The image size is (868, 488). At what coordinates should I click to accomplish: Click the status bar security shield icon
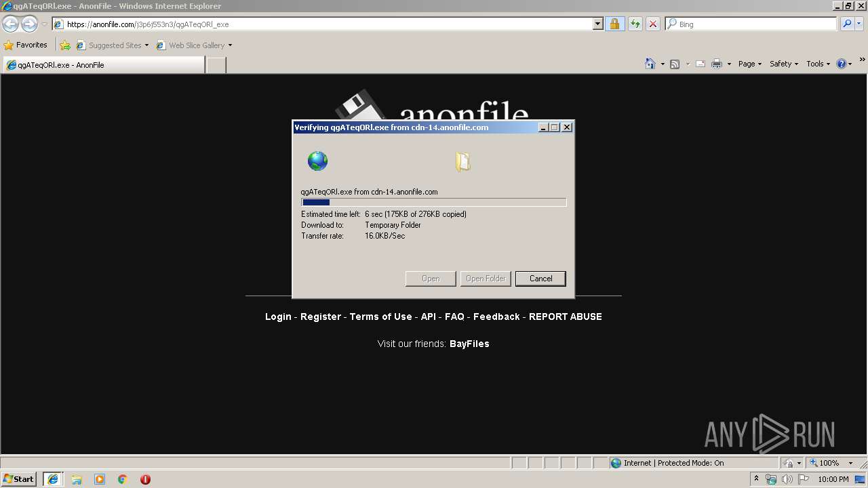coord(789,463)
